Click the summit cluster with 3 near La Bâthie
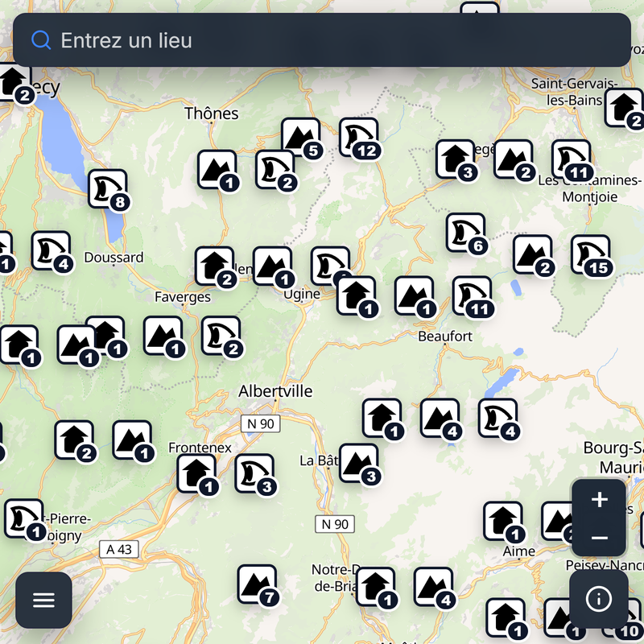This screenshot has height=644, width=644. 358,464
